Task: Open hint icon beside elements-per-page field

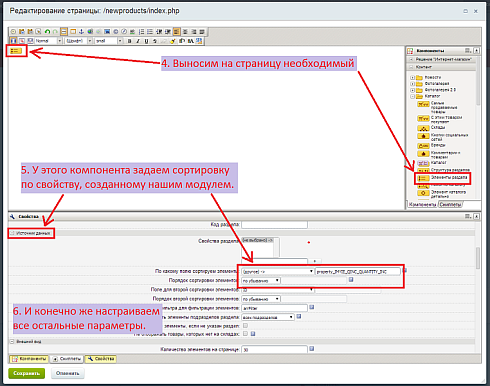Action: coord(311,349)
